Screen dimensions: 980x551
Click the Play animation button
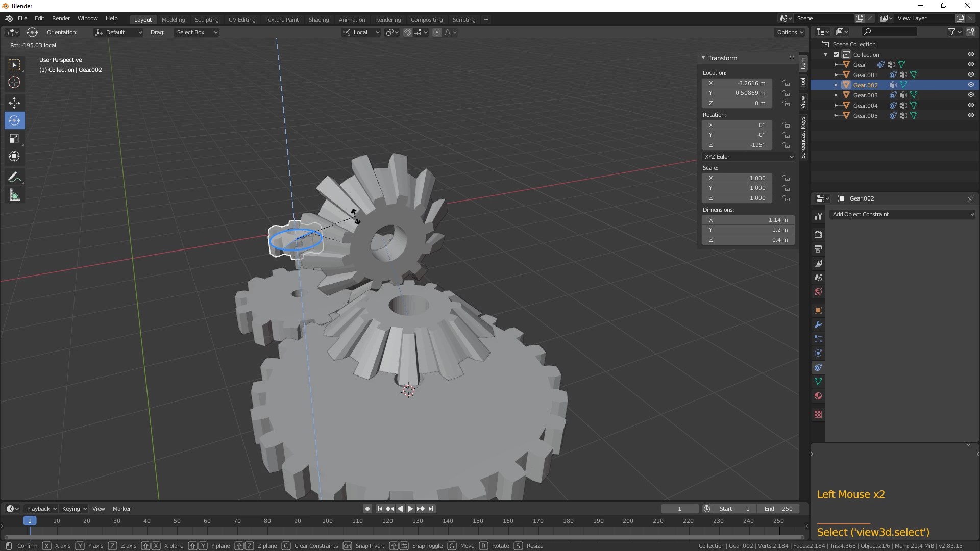(x=410, y=509)
